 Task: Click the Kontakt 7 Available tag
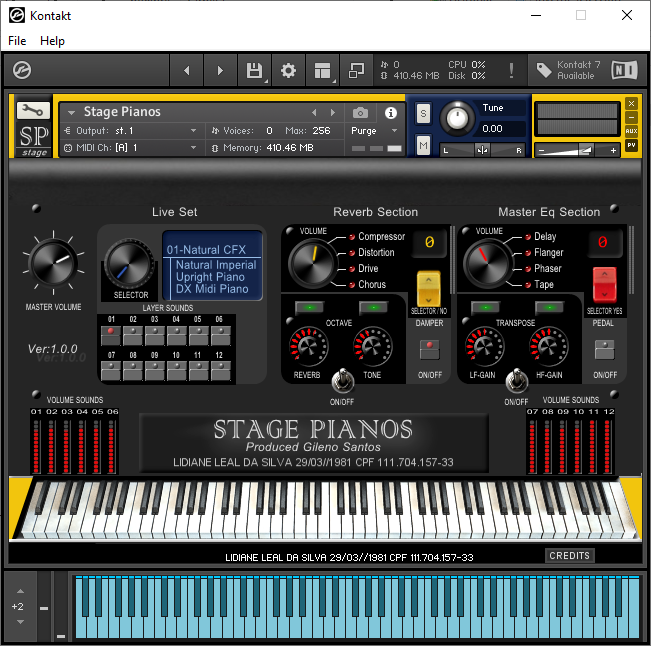pyautogui.click(x=568, y=70)
